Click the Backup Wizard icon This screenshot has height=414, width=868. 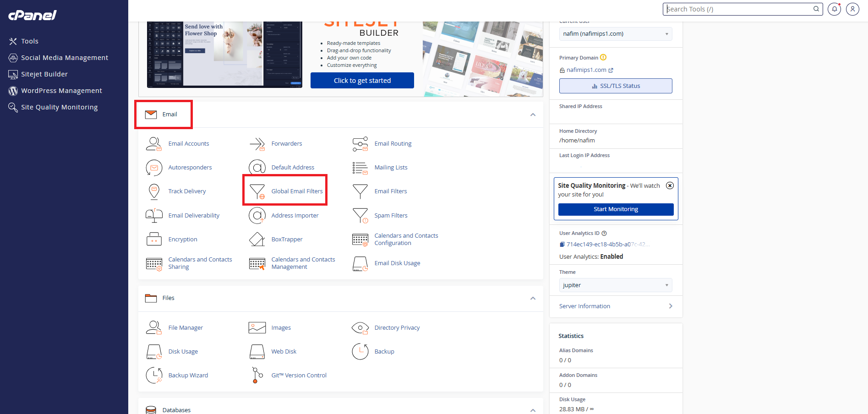pos(154,376)
